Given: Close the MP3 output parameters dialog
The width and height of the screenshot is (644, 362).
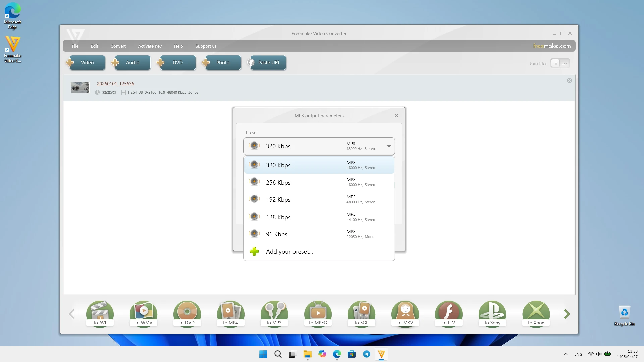Looking at the screenshot, I should [x=396, y=116].
